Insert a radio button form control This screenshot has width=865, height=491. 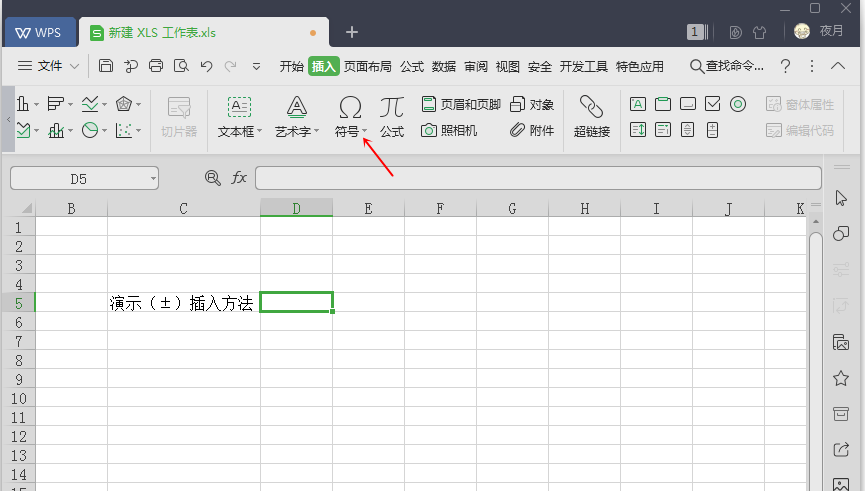(x=738, y=104)
